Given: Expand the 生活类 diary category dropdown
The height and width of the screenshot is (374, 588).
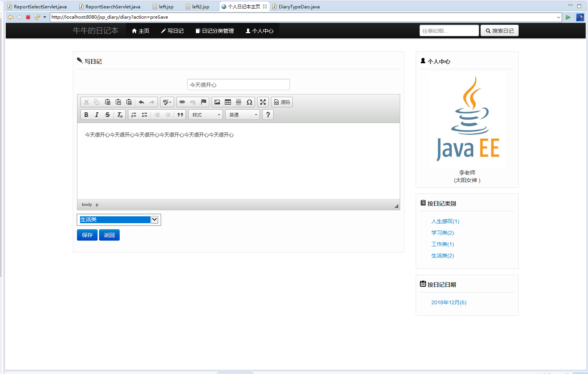Looking at the screenshot, I should click(x=119, y=220).
